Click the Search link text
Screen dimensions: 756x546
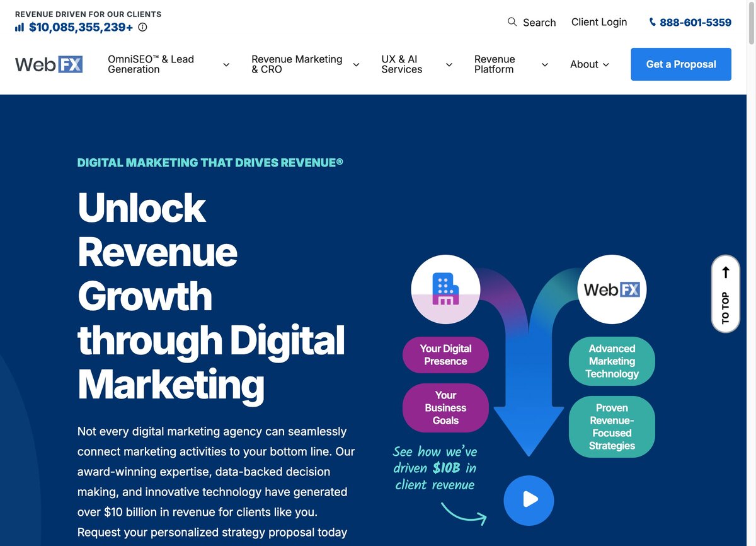(539, 23)
